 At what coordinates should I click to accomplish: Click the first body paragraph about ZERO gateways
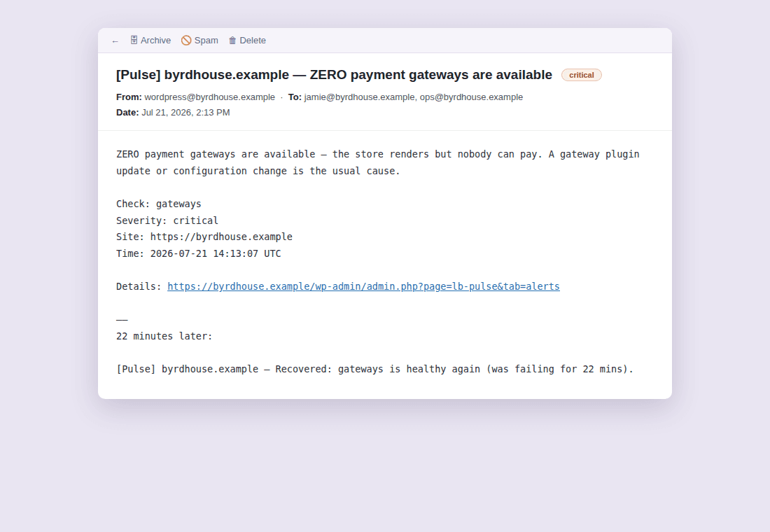coord(377,162)
